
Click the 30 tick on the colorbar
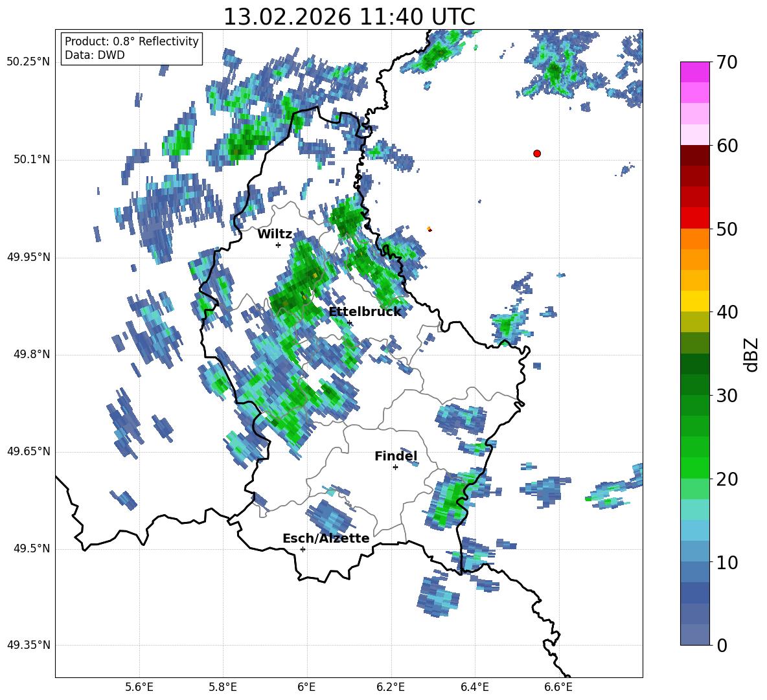(x=727, y=396)
